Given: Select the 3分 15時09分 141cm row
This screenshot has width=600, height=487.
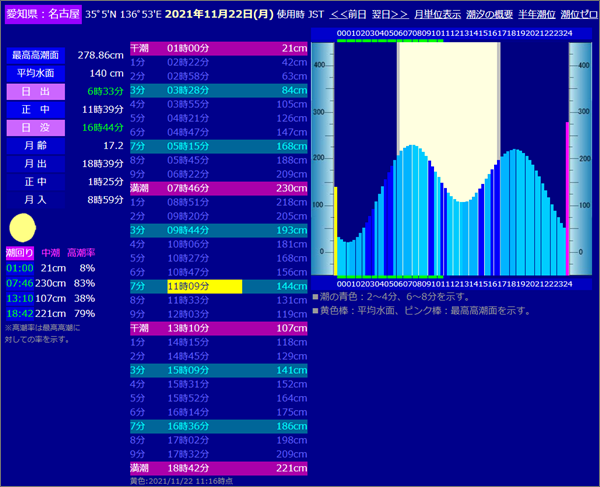Looking at the screenshot, I should coord(218,371).
